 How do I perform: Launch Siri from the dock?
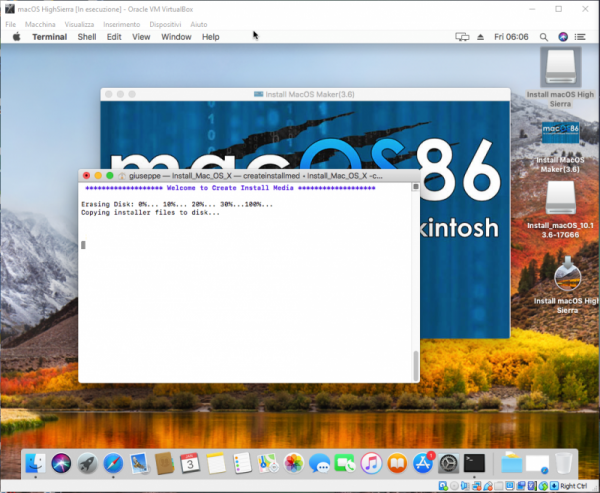pyautogui.click(x=61, y=463)
